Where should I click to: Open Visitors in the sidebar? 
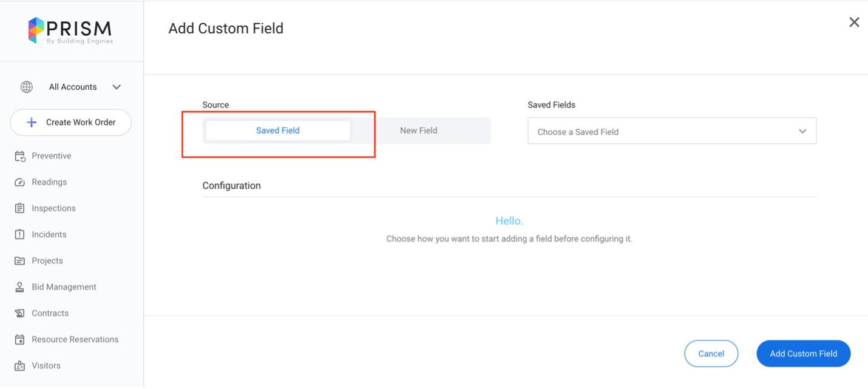pyautogui.click(x=46, y=366)
